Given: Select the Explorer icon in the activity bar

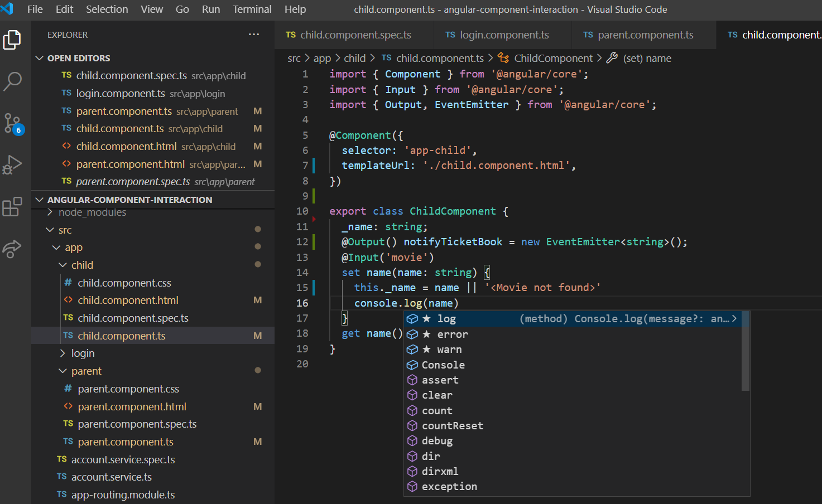Looking at the screenshot, I should (13, 40).
